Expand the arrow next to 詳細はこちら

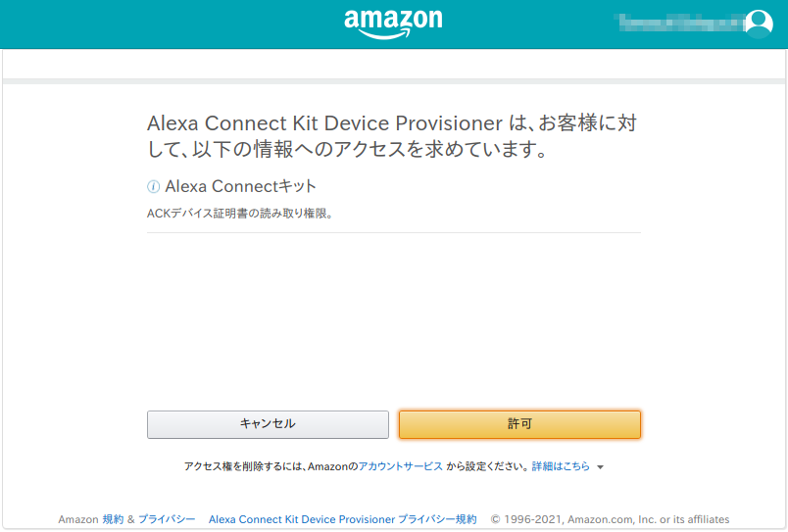point(600,467)
